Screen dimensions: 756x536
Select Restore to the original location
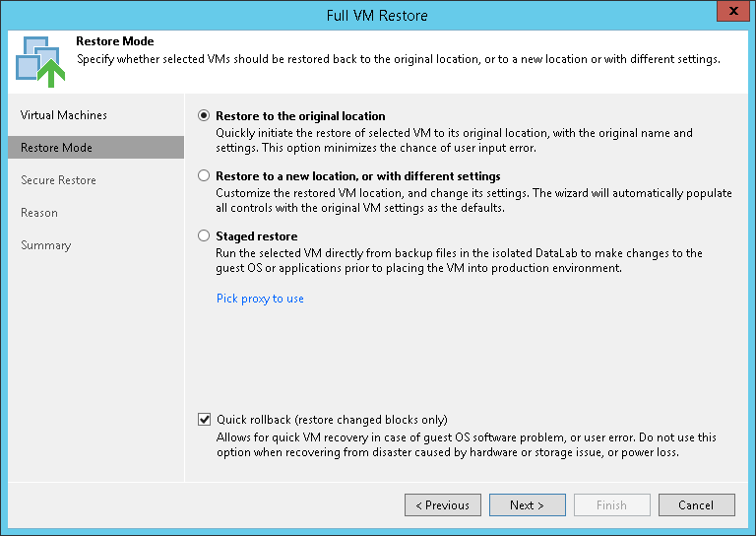coord(205,116)
